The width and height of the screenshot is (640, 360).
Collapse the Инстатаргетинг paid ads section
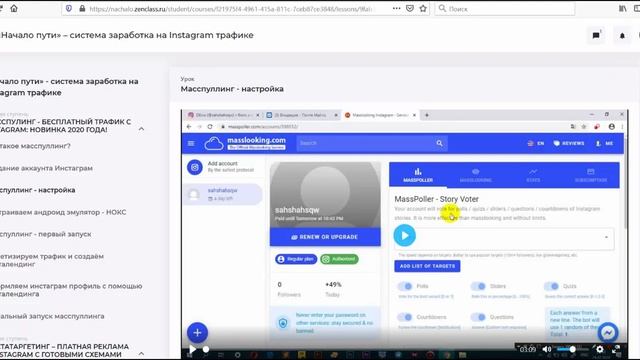pyautogui.click(x=141, y=353)
